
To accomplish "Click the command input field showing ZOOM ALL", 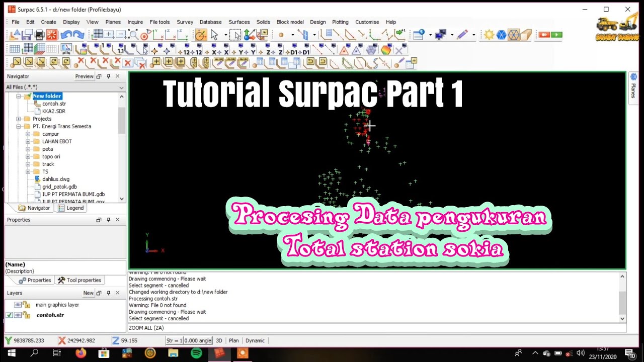I will 377,328.
